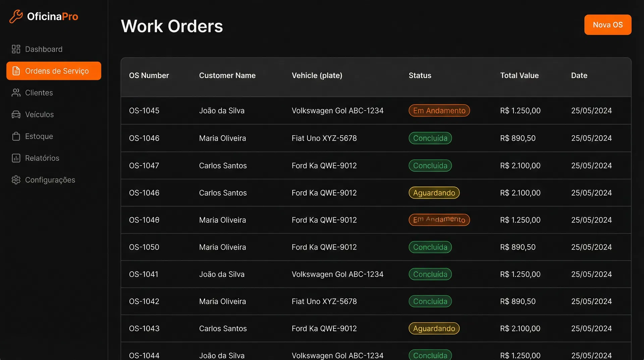Sort by the Total Value column header

(x=519, y=76)
